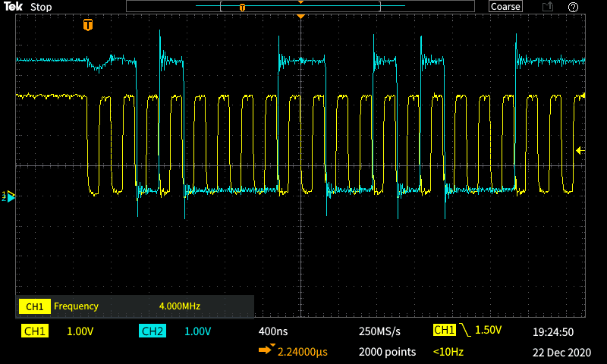Toggle the yellow CH1 channel badge
This screenshot has width=607, height=364.
34,331
